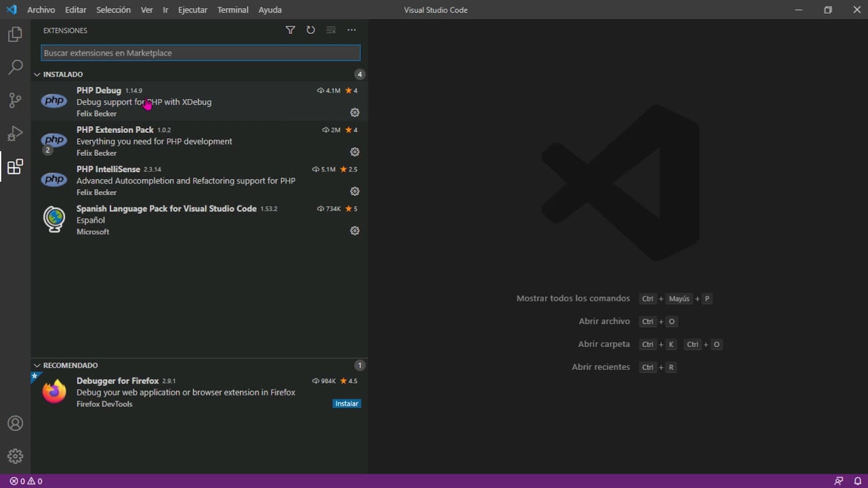The height and width of the screenshot is (488, 868).
Task: Click the installed count badge 4
Action: tap(359, 75)
